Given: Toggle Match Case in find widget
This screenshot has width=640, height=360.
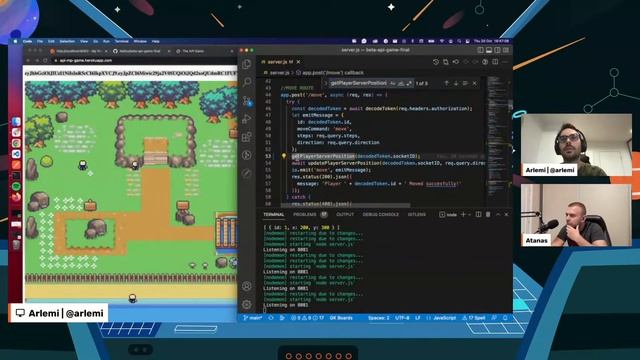Looking at the screenshot, I should coord(392,83).
